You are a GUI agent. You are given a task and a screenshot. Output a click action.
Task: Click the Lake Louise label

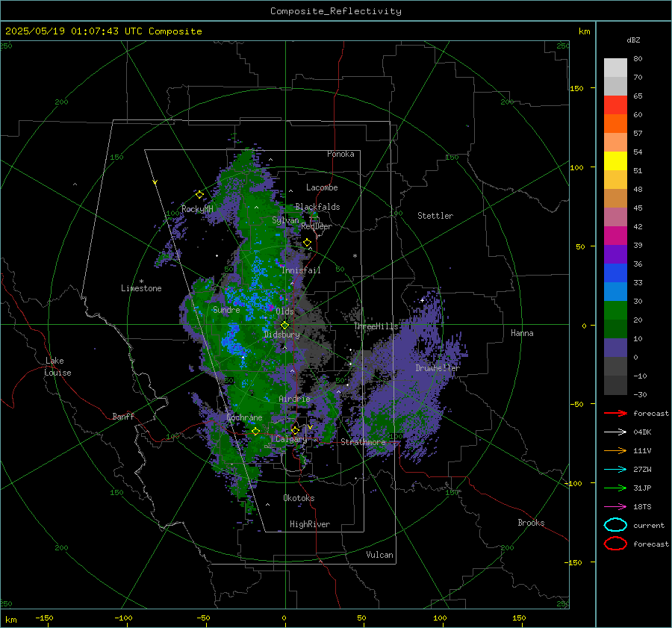(57, 367)
